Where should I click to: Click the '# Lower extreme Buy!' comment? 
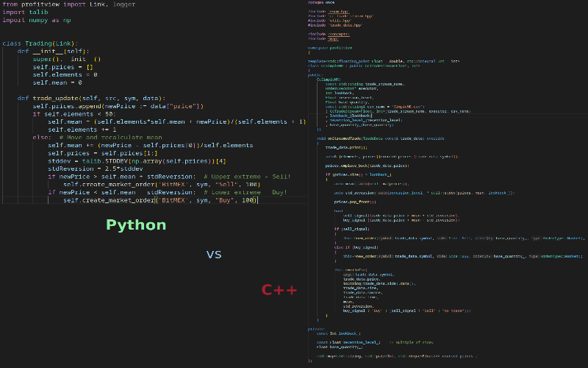245,192
